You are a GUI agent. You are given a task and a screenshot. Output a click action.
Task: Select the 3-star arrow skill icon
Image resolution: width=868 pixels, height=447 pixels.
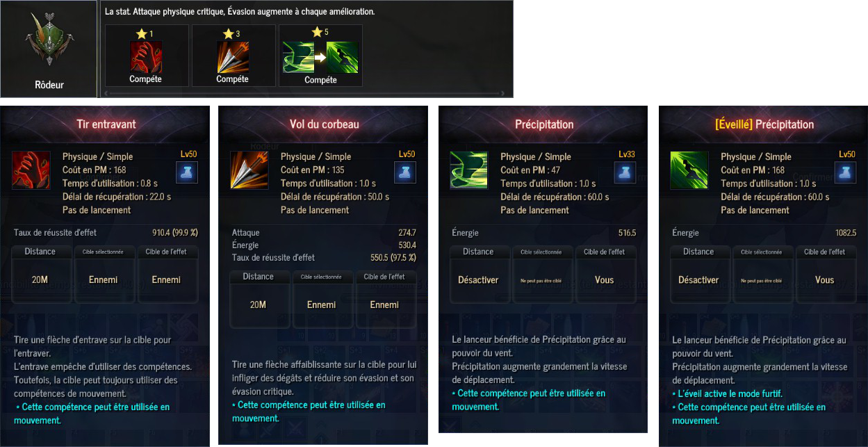pyautogui.click(x=232, y=57)
